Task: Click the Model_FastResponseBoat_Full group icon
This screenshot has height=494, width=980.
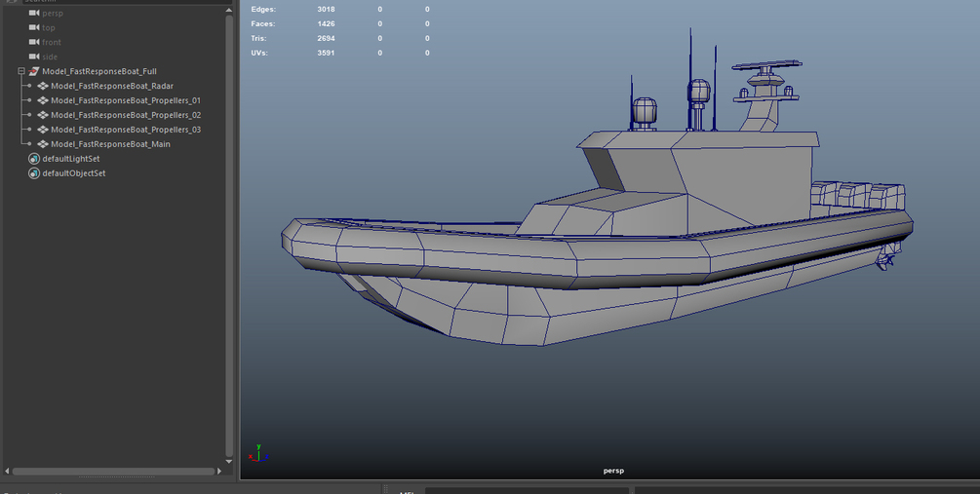Action: (x=34, y=71)
